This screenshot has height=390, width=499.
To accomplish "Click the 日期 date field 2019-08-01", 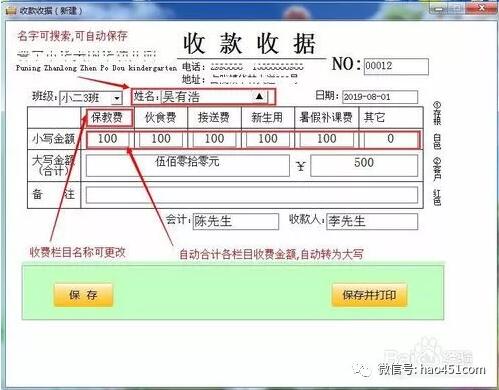I will tap(380, 97).
